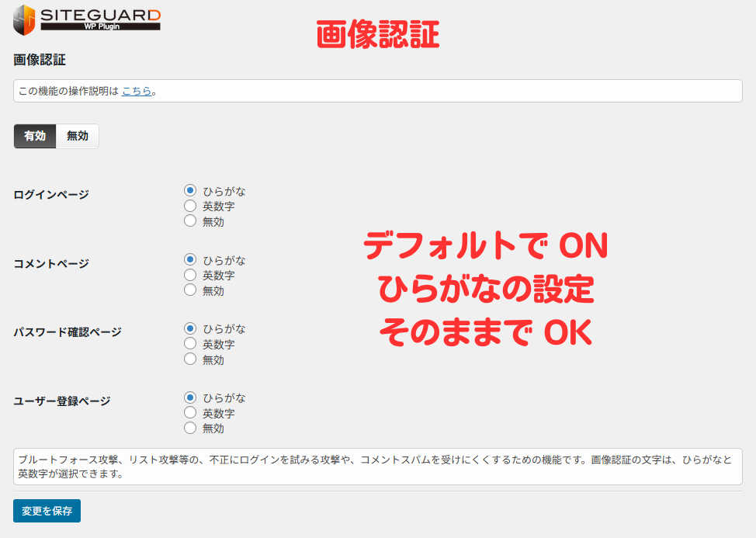The width and height of the screenshot is (756, 538).
Task: Select ひらがな for the ログインページ
Action: 189,191
